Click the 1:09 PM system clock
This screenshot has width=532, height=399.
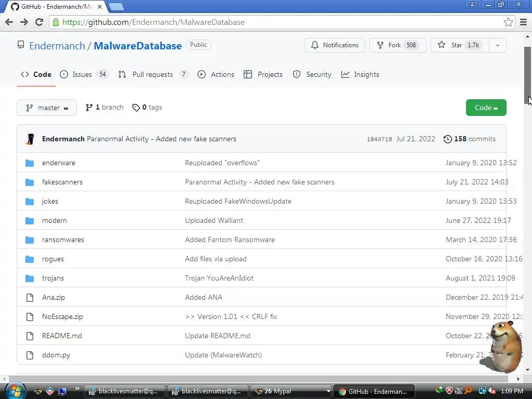(512, 391)
